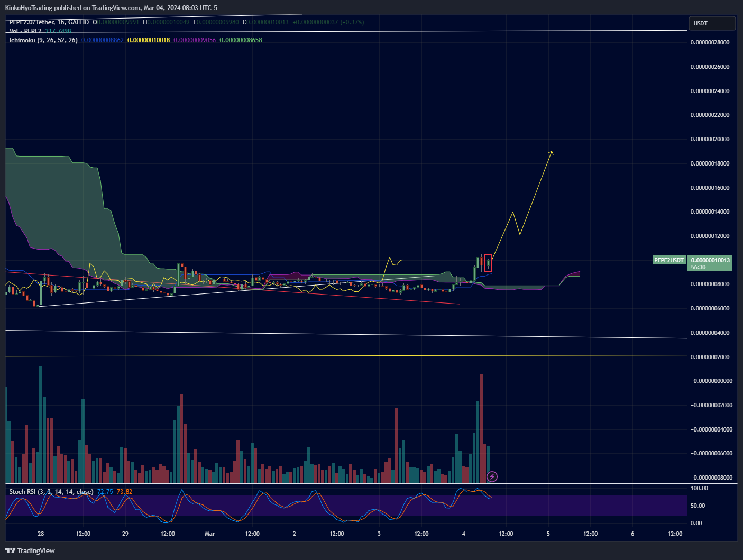The image size is (743, 560).
Task: Click the change value +0.00000000037 (+0.37%)
Action: tap(328, 22)
